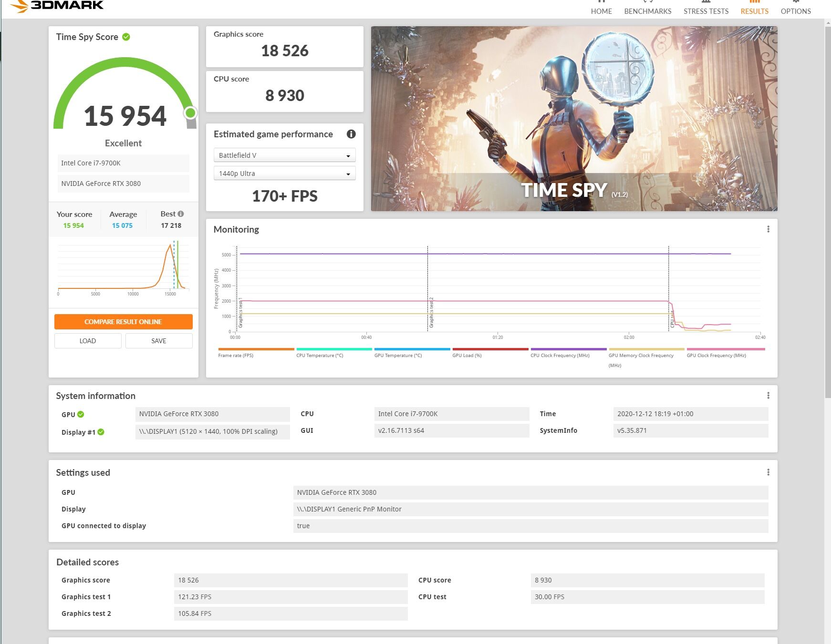Click the System information CPU value field

click(x=452, y=414)
